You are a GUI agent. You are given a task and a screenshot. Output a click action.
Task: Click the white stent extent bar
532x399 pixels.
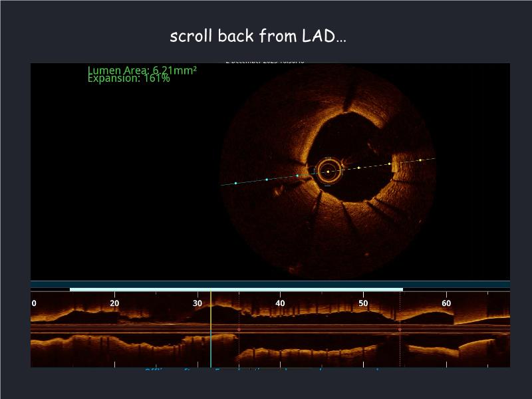coord(236,289)
